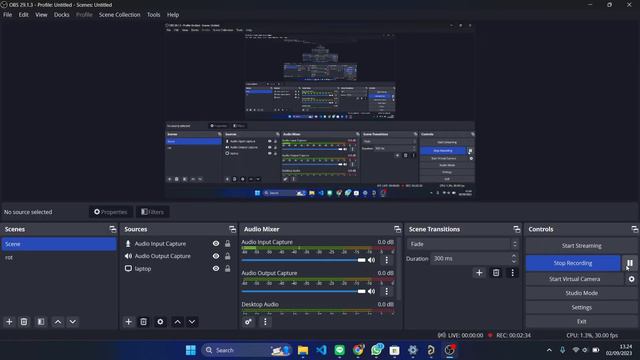Open source properties gear in Sources panel

[x=160, y=322]
